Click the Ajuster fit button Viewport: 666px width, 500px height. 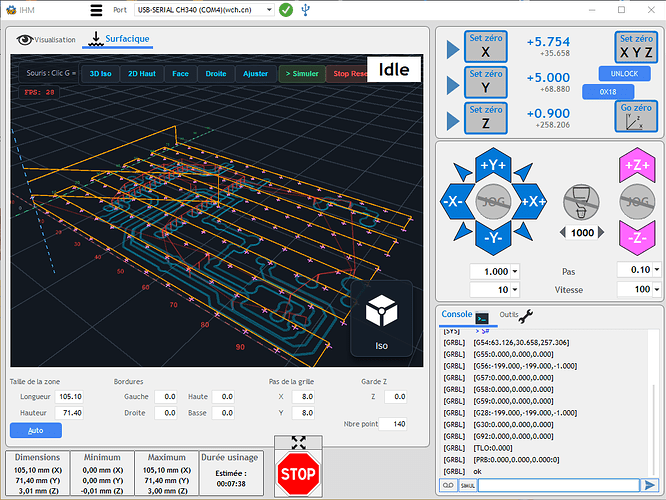click(x=255, y=73)
